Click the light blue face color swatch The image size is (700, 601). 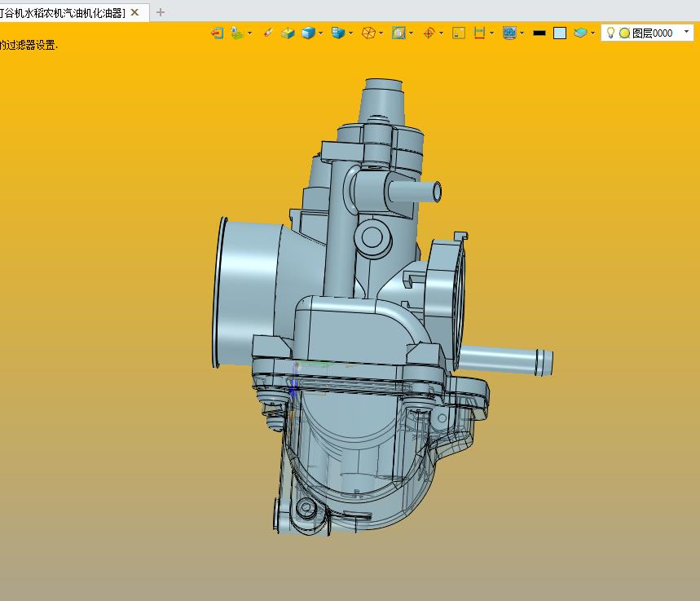click(x=560, y=33)
